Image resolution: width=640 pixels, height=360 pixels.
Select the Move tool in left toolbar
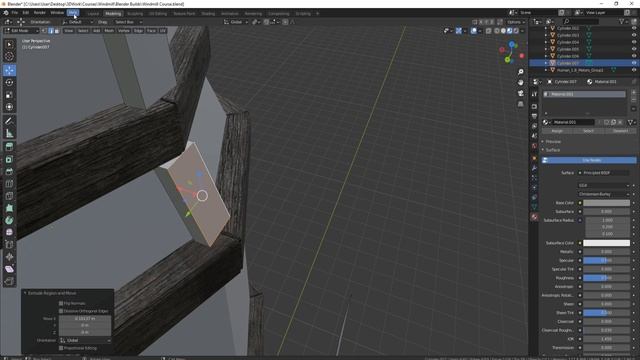(9, 70)
